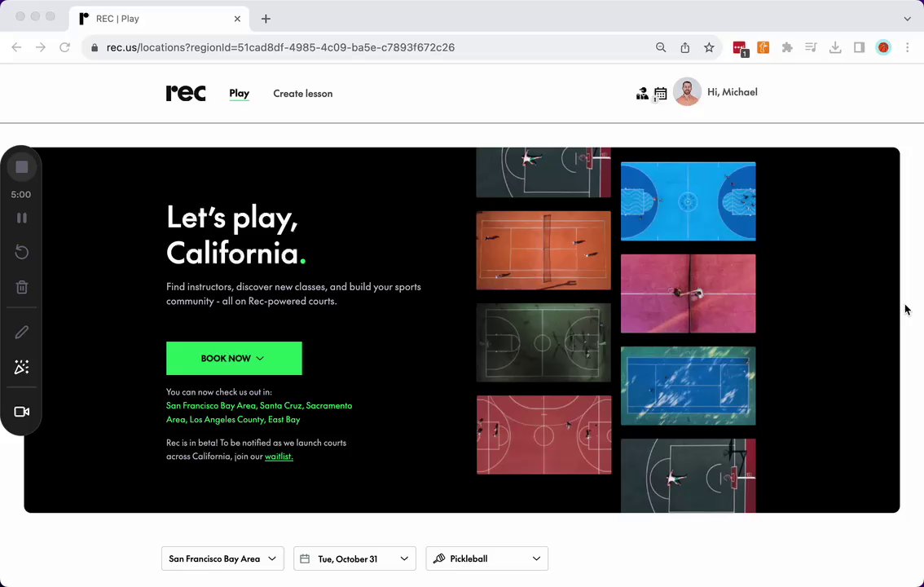Image resolution: width=924 pixels, height=587 pixels.
Task: Open the San Francisco Bay Area link
Action: click(x=212, y=405)
